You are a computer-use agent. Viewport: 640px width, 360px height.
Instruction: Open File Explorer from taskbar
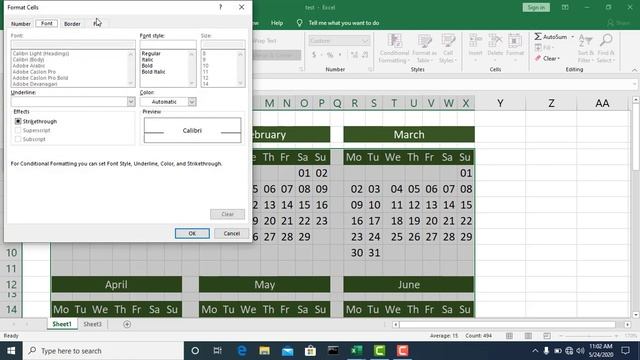click(264, 351)
